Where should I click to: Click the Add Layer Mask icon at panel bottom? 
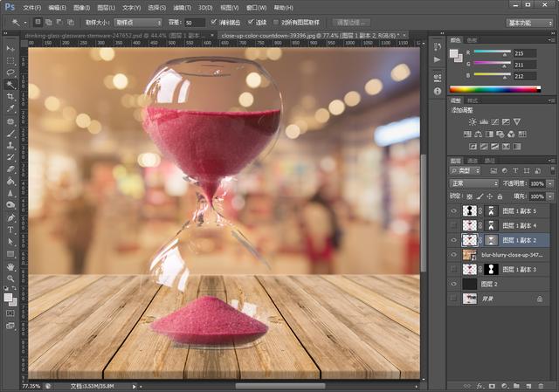pos(492,386)
